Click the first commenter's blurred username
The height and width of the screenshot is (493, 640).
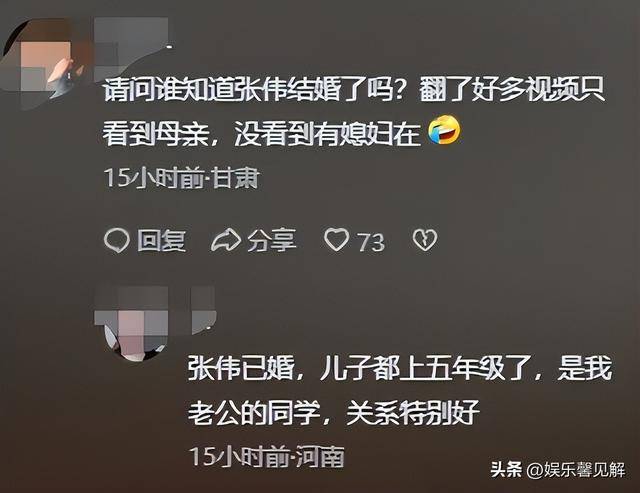click(x=131, y=48)
